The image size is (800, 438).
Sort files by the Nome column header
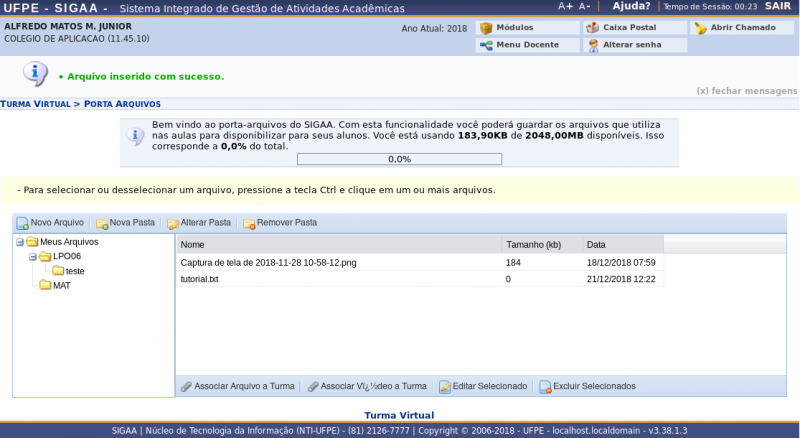pos(193,244)
